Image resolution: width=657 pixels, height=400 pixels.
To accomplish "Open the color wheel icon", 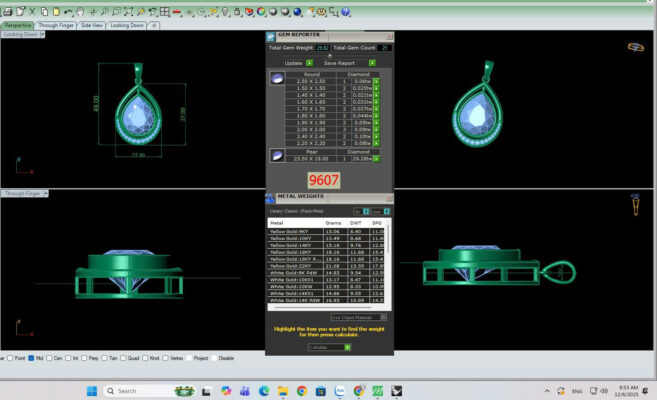I will (x=261, y=12).
